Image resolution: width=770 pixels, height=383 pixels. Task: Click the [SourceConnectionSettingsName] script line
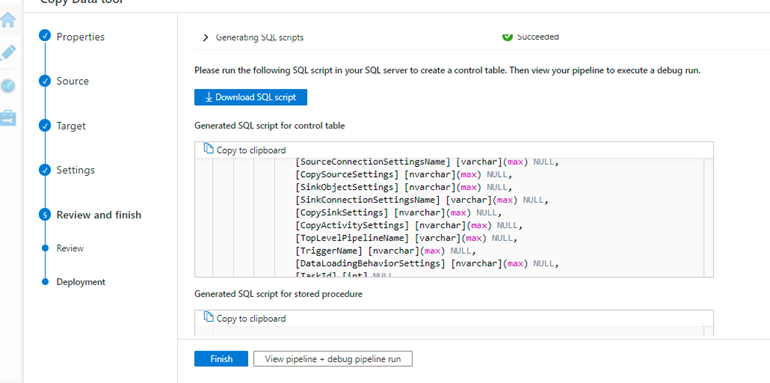point(427,162)
